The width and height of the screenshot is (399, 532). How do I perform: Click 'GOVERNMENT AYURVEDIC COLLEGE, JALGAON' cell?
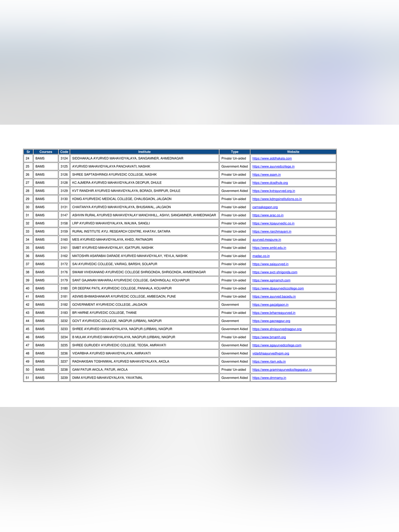145,305
